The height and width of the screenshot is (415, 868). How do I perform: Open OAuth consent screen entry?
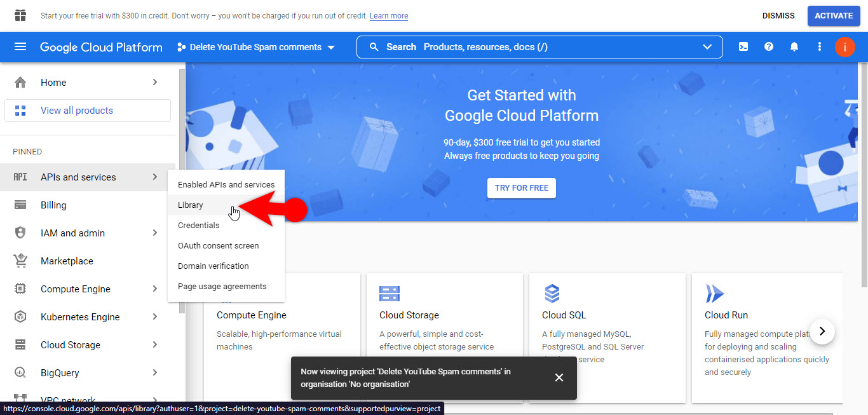coord(226,246)
